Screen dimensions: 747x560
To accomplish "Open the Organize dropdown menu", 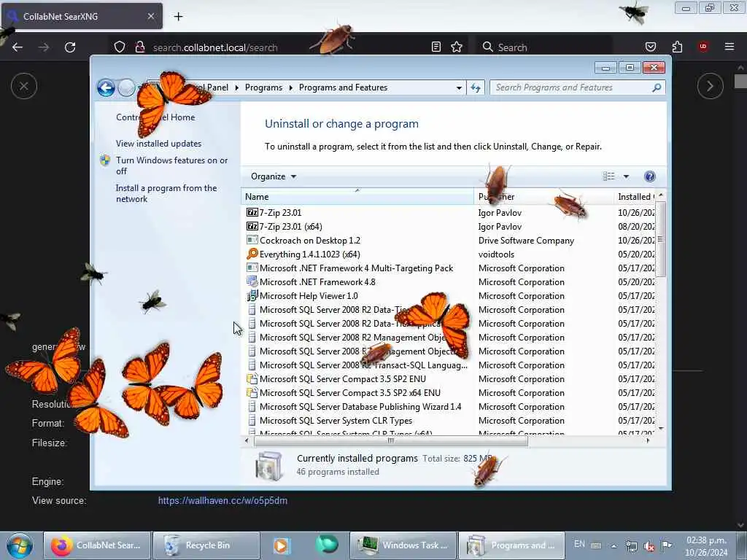I will coord(274,176).
